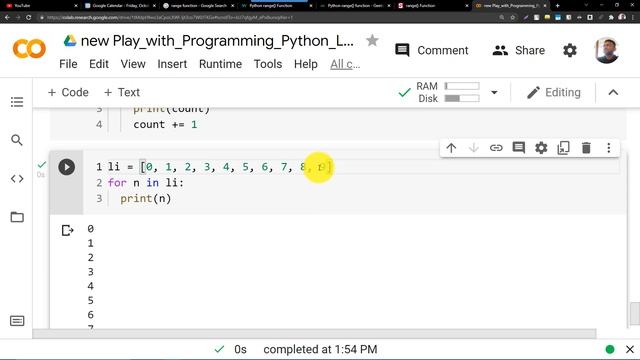Click the code line 'for n in li:'
The width and height of the screenshot is (640, 360).
coord(146,182)
